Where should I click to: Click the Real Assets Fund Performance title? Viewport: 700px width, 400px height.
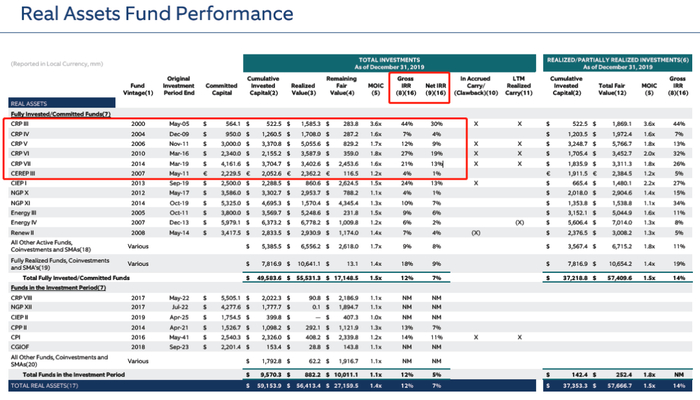pyautogui.click(x=157, y=14)
